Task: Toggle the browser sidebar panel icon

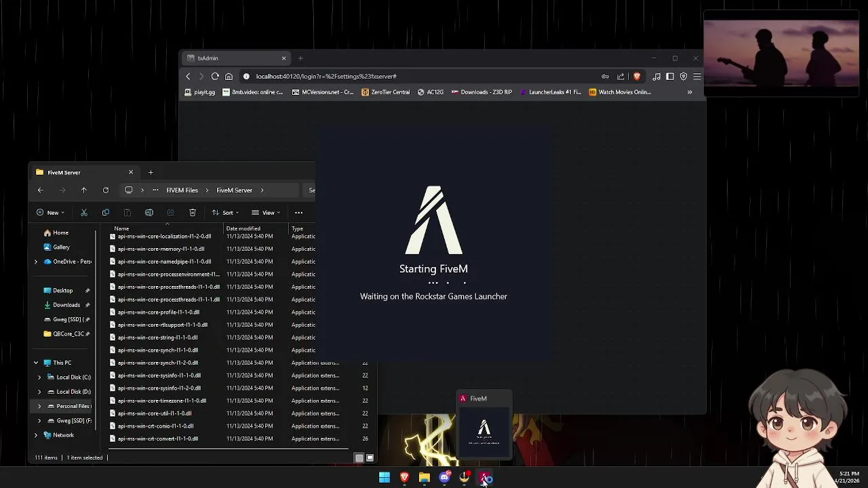Action: (670, 77)
